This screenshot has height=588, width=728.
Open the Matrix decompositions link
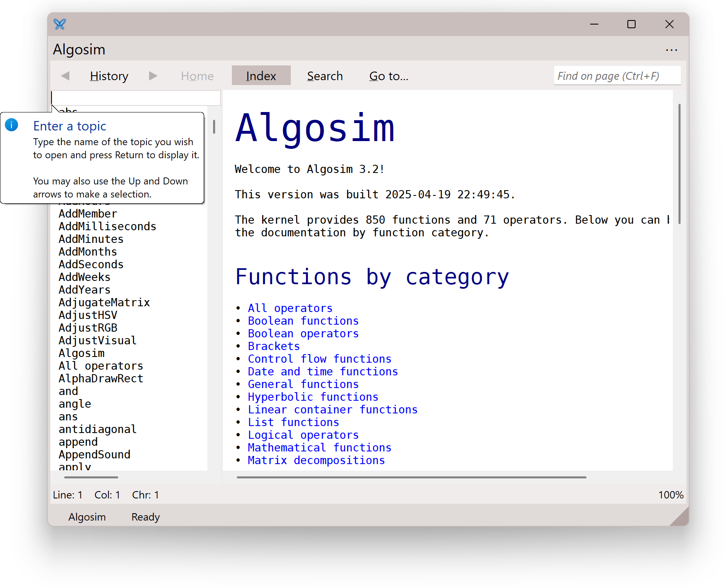316,460
